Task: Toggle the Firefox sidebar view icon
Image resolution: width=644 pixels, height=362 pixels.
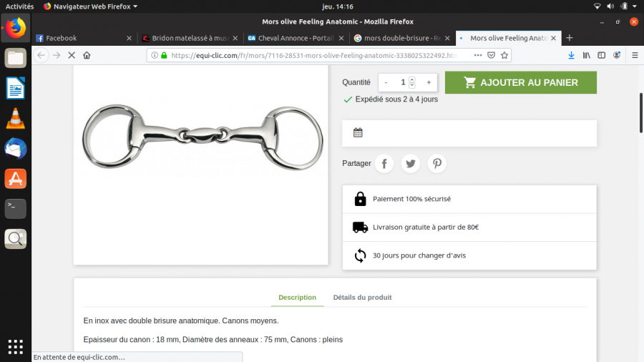Action: 601,55
